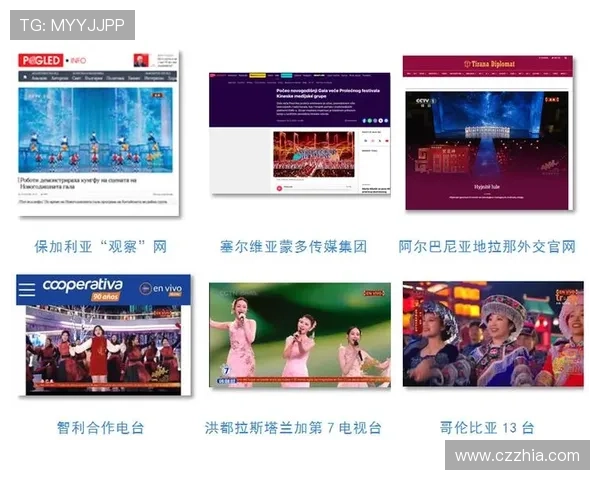Screen dimensions: 600x480
Task: Click the caption 洪都拉斯塔兰加第 7 电视台
Action: click(x=293, y=428)
